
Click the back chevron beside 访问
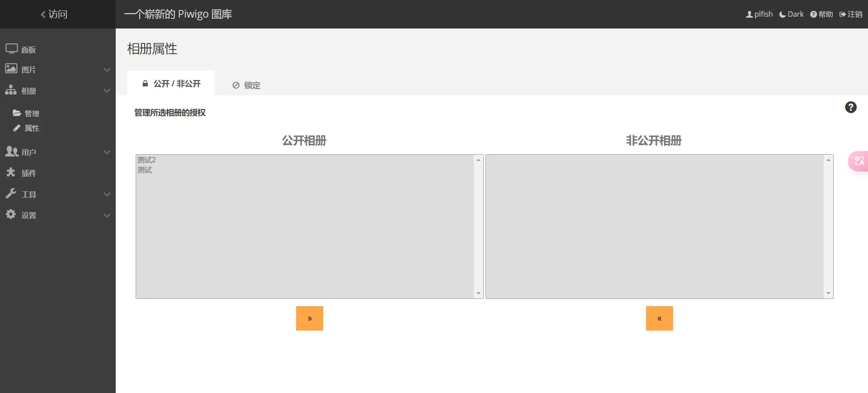[43, 14]
